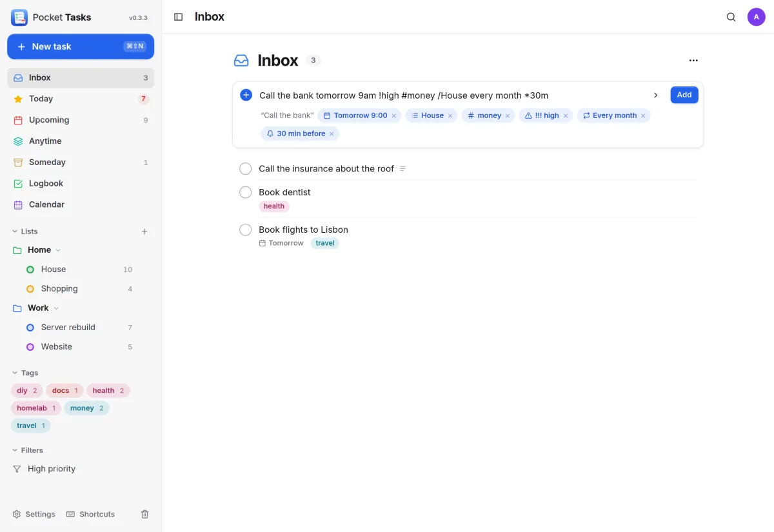774x532 pixels.
Task: Remove the Tomorrow 9:00 date chip
Action: (394, 116)
